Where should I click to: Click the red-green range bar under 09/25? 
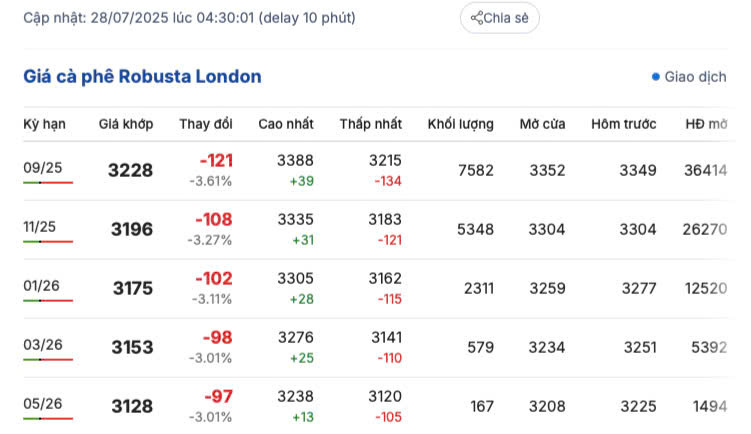click(x=47, y=183)
